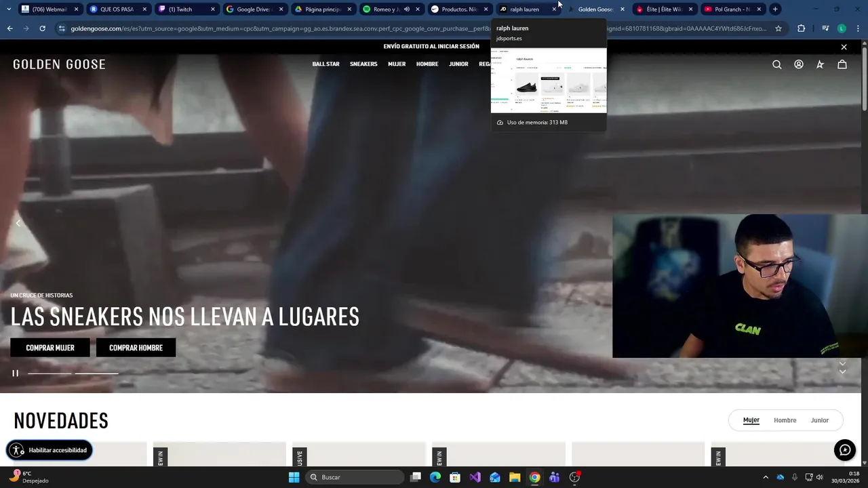Image resolution: width=868 pixels, height=488 pixels.
Task: View site information icon in address bar
Action: click(x=62, y=28)
